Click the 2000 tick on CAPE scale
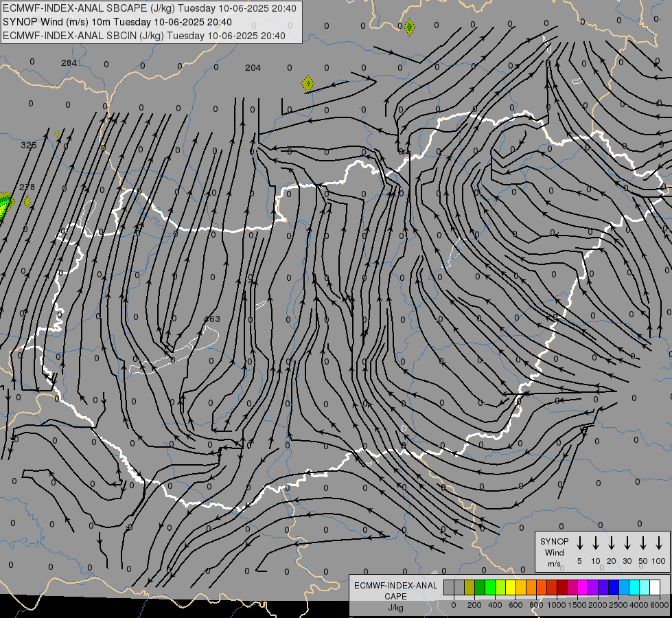The width and height of the screenshot is (672, 618). tap(598, 605)
